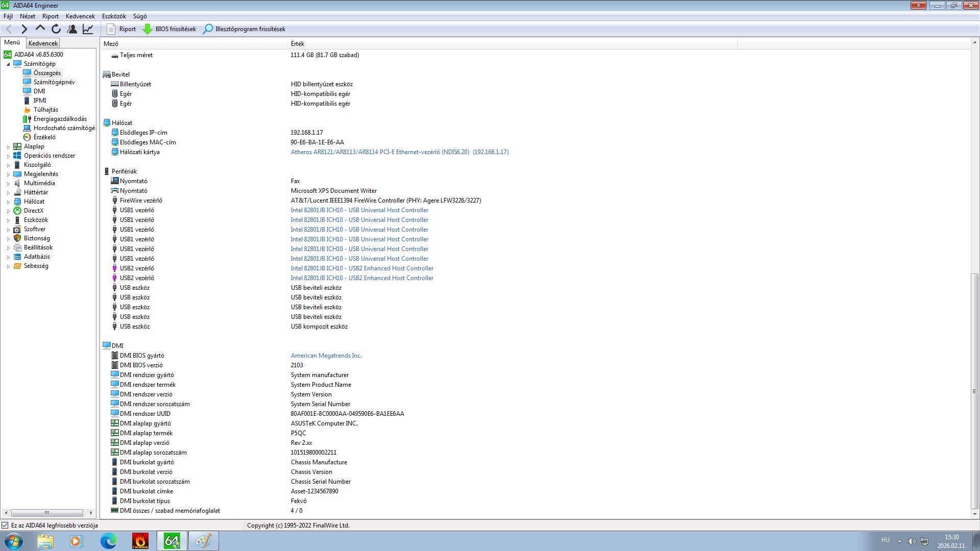The height and width of the screenshot is (551, 980).
Task: Collapse the Számítógép tree node
Action: (8, 64)
